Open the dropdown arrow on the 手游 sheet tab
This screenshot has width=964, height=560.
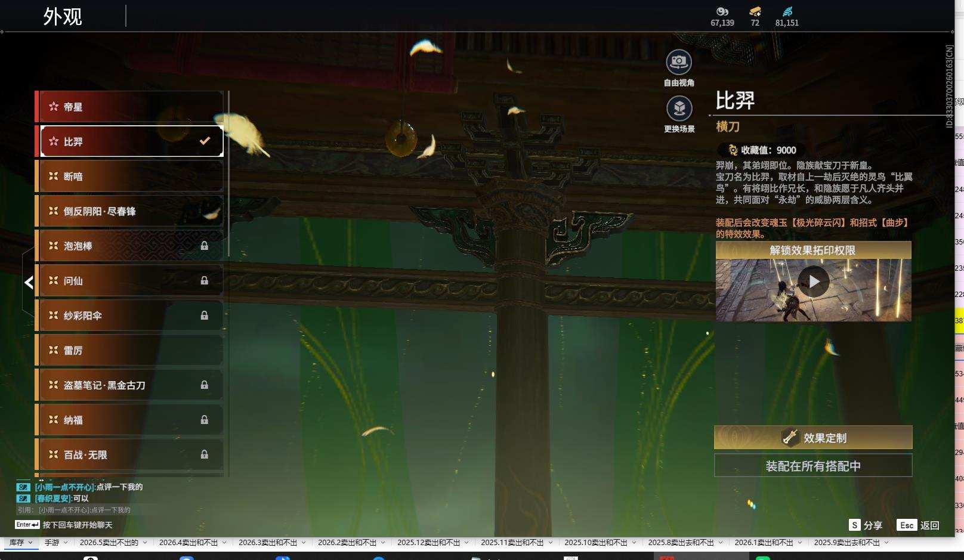pyautogui.click(x=66, y=543)
